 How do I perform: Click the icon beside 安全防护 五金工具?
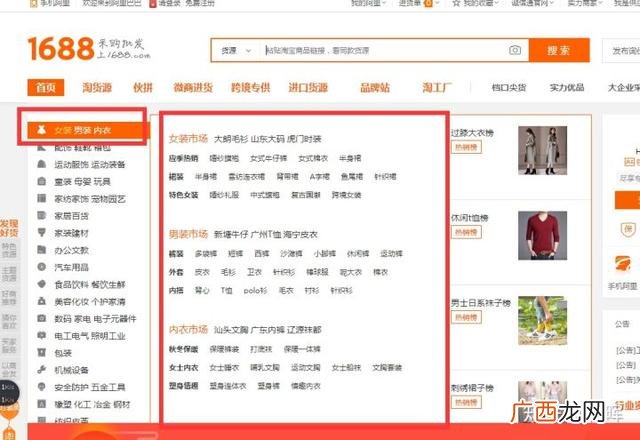coord(41,387)
